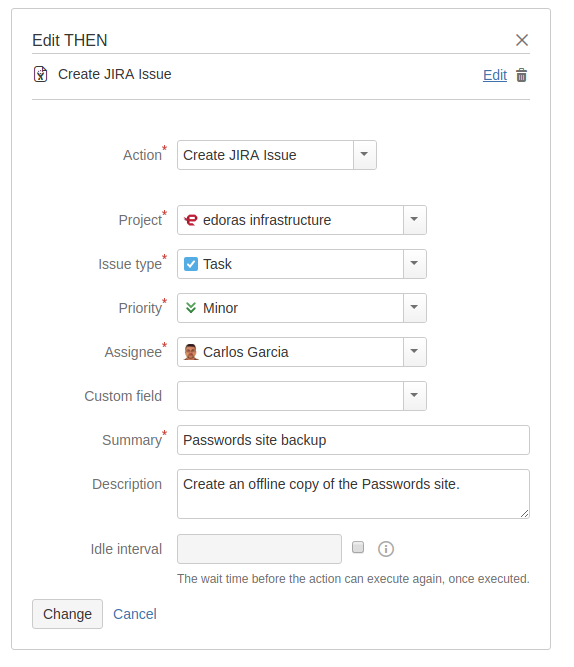Expand the Project dropdown list

pyautogui.click(x=414, y=220)
